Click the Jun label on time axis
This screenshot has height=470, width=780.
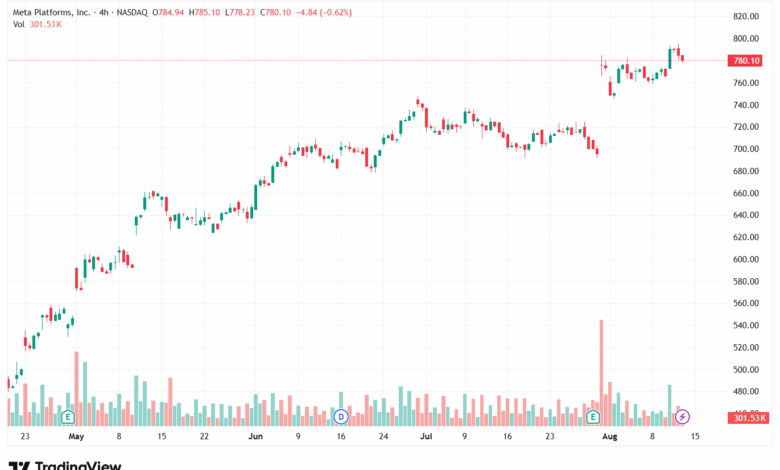click(x=255, y=437)
